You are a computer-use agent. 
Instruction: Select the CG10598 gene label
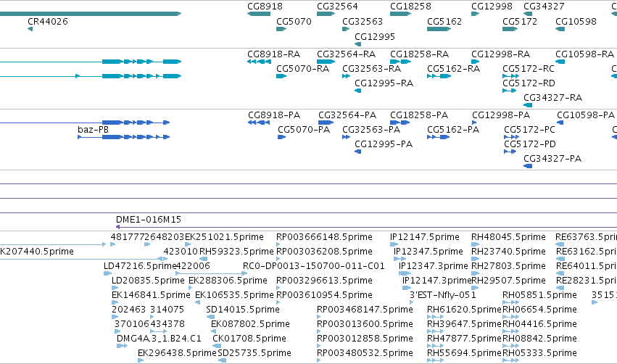click(576, 22)
